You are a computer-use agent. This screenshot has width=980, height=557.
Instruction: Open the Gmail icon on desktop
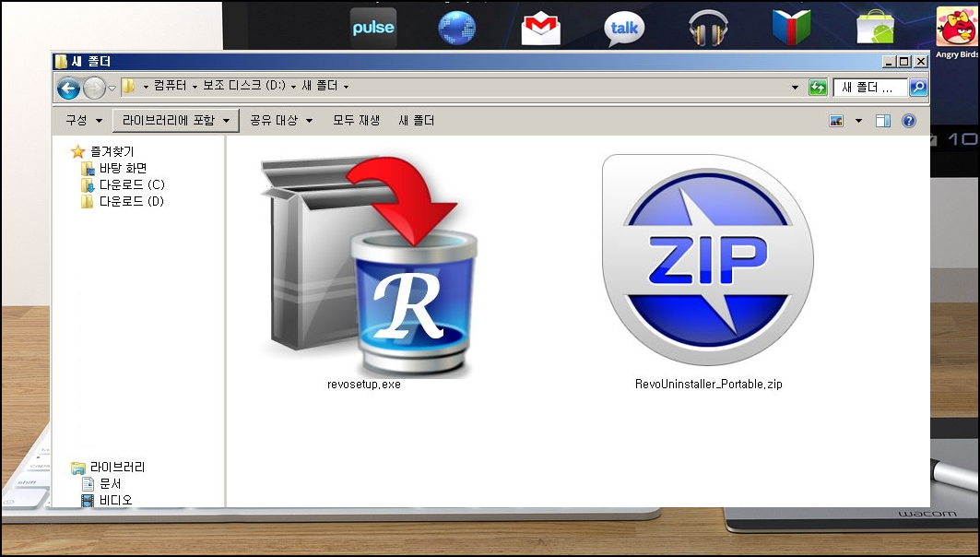click(540, 29)
